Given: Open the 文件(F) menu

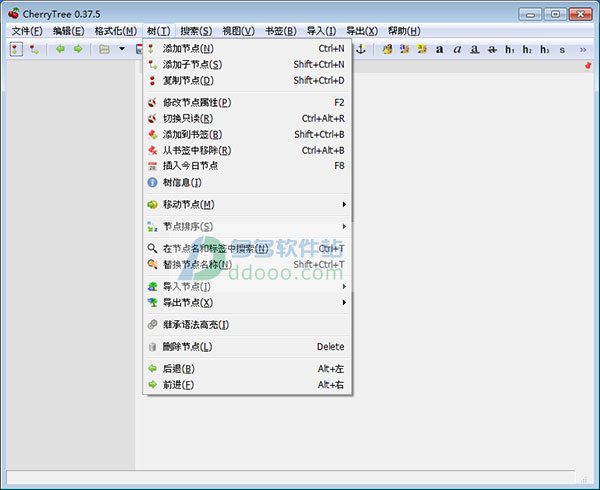Looking at the screenshot, I should pos(27,31).
